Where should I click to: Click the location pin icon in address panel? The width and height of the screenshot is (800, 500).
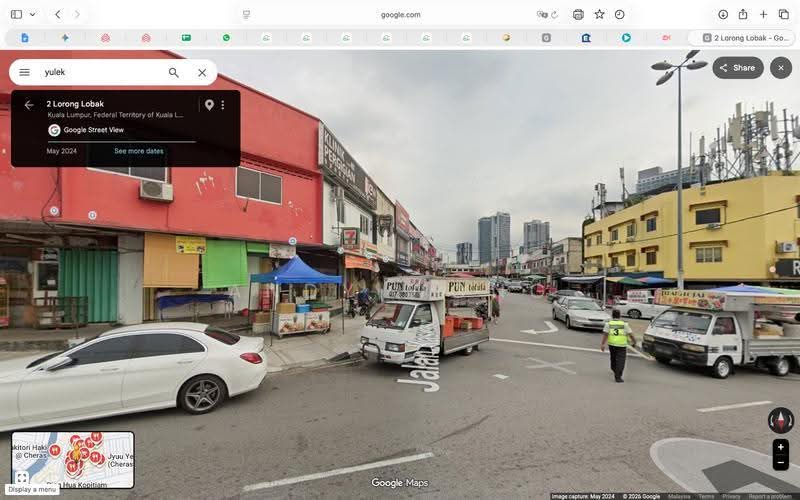point(209,105)
